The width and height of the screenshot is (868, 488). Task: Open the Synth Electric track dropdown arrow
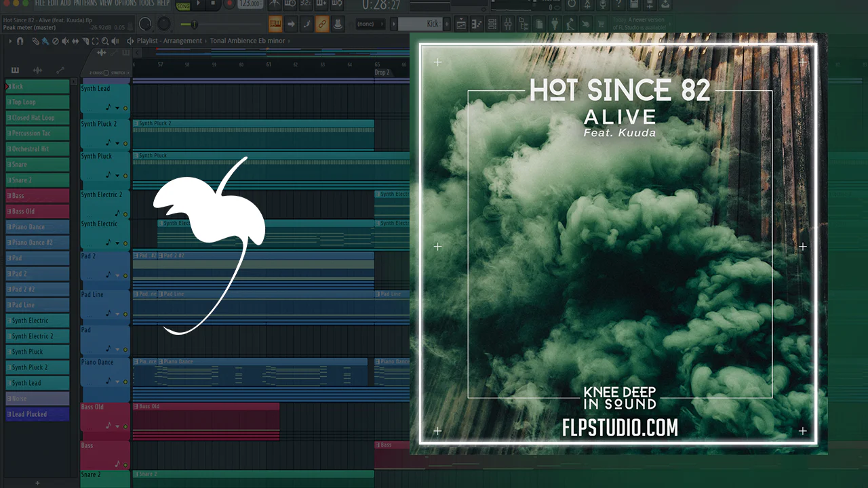coord(117,243)
